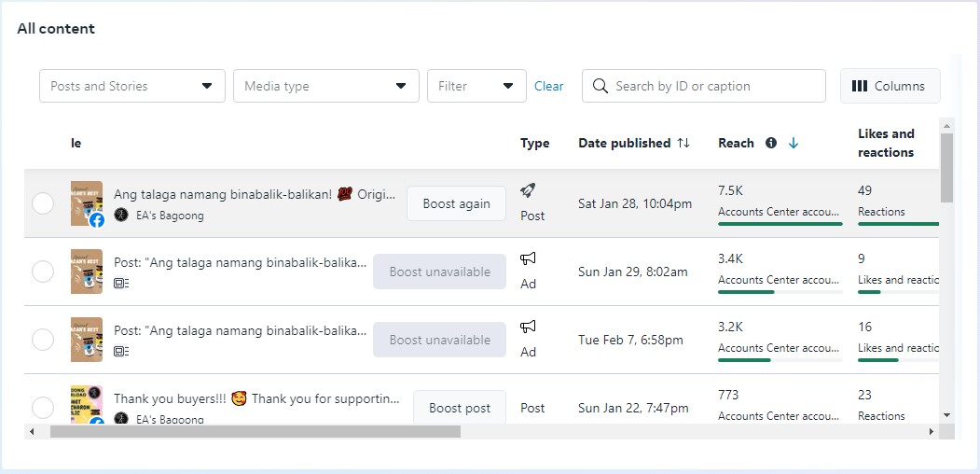Click the date 'Sat Jan 28, 10:04pm'
Screen dimensions: 980x474
(635, 203)
